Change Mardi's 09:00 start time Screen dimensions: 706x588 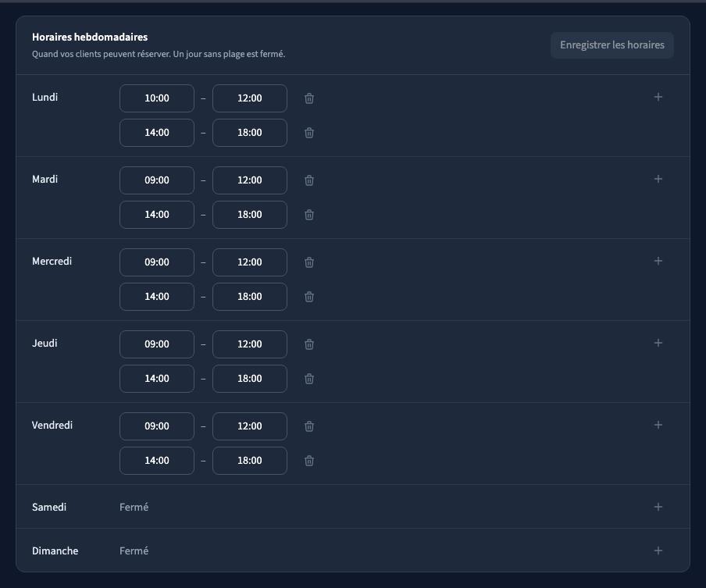pos(157,180)
